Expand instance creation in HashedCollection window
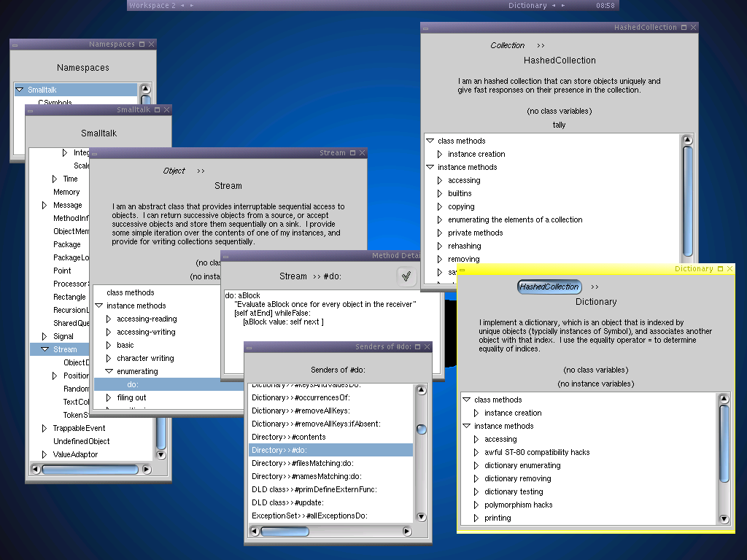Screen dimensions: 747x560 coord(440,155)
